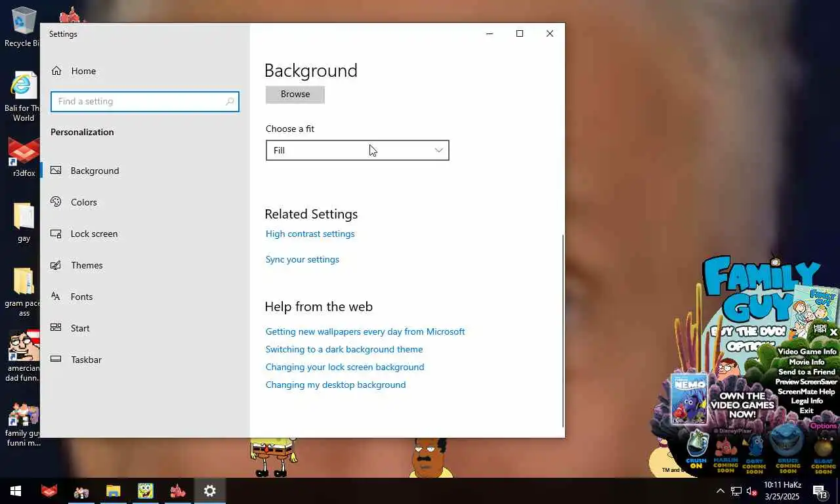Click the Settings gear taskbar icon

209,491
